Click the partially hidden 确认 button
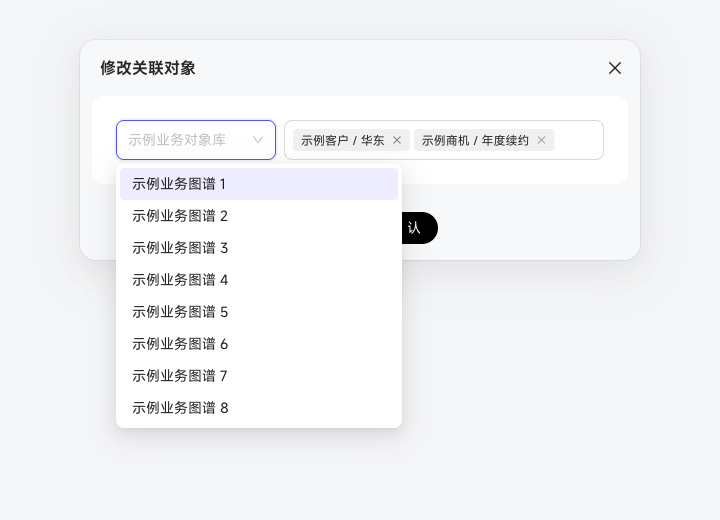This screenshot has width=720, height=520. [x=420, y=228]
